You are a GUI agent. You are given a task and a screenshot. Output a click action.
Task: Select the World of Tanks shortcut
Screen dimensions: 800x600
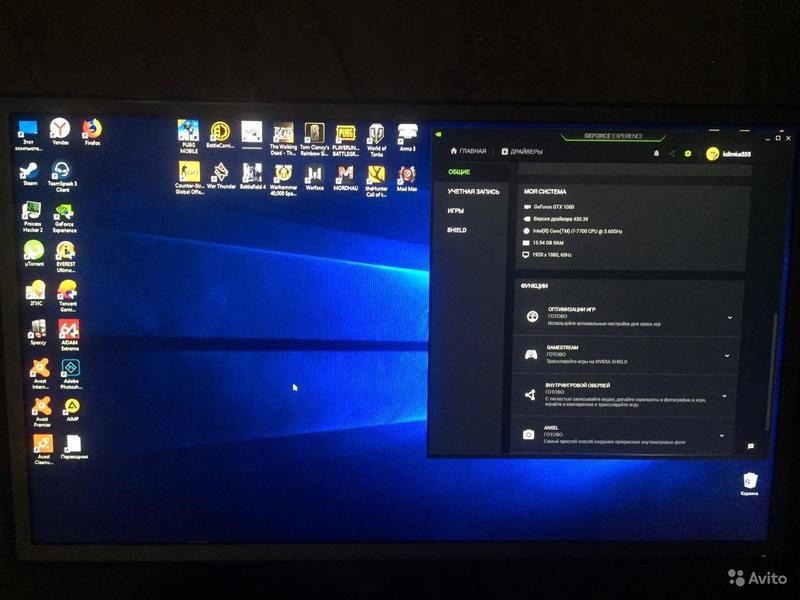click(377, 140)
